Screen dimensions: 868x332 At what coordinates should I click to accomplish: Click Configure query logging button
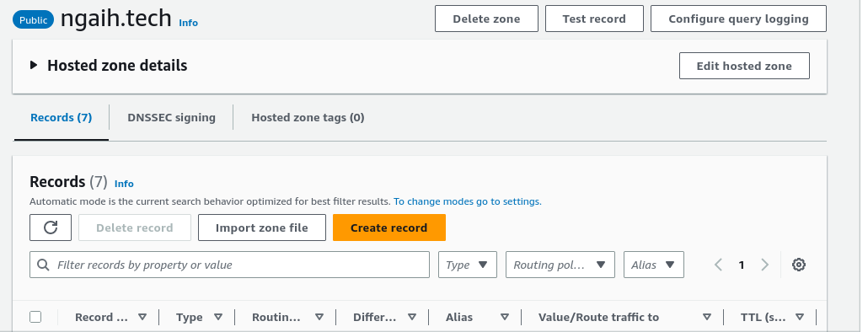point(738,19)
